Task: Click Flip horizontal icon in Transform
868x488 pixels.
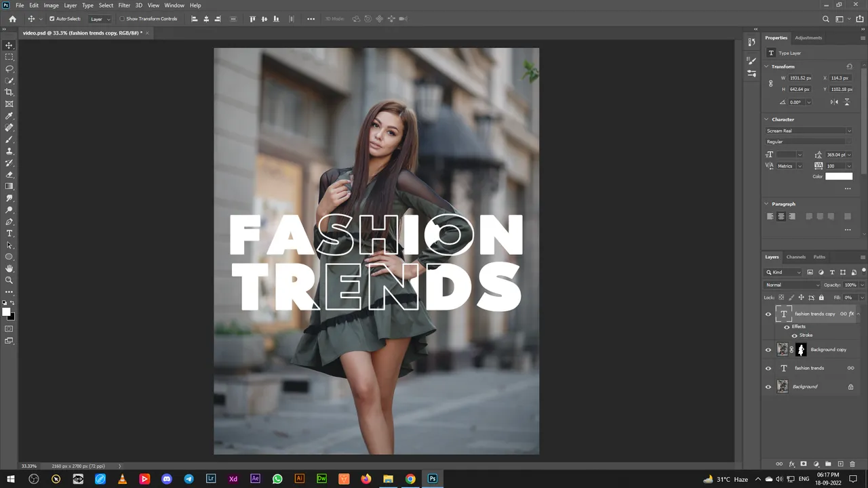Action: [834, 102]
